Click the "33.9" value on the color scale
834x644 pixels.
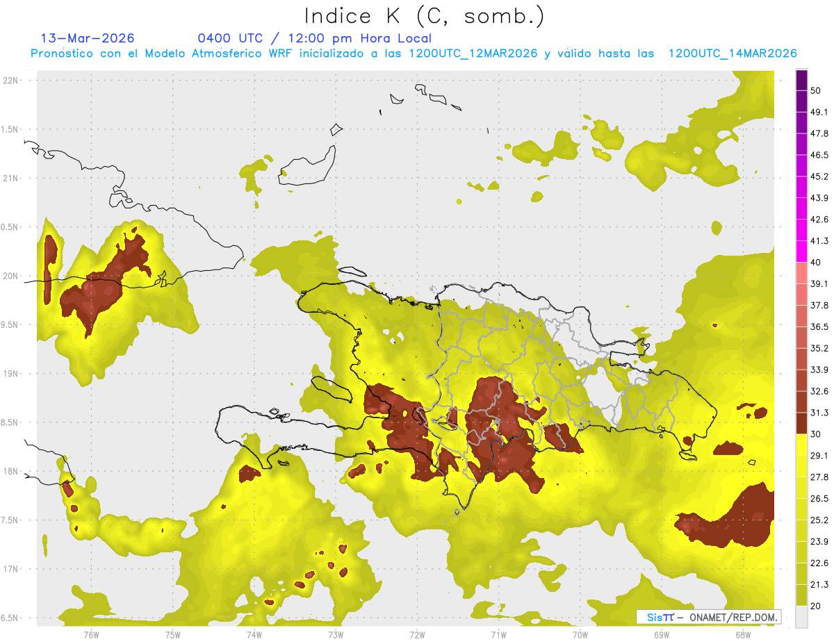click(x=819, y=370)
